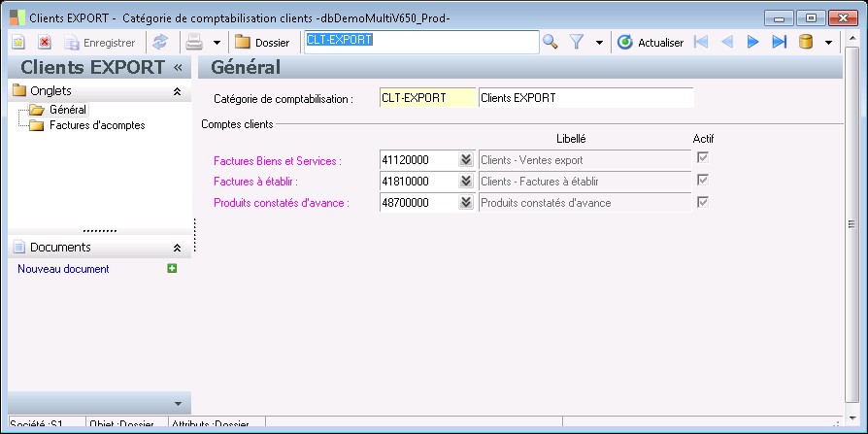Viewport: 868px width, 434px height.
Task: Go to the first record
Action: (x=701, y=42)
